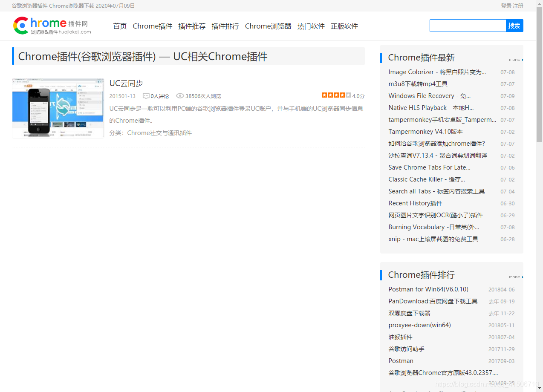
Task: Click 登录 link at top right
Action: pyautogui.click(x=506, y=6)
